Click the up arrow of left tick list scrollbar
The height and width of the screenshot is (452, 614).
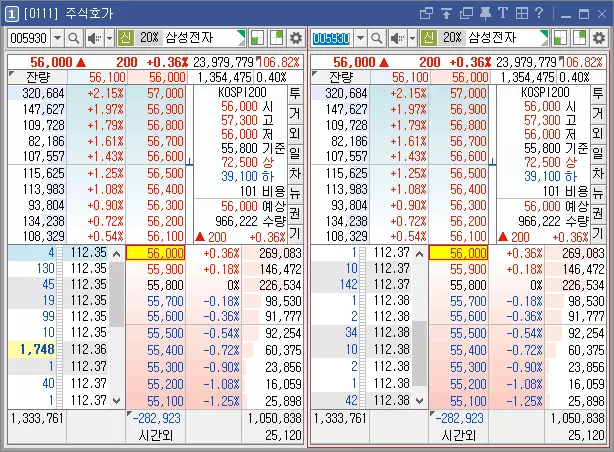(116, 254)
